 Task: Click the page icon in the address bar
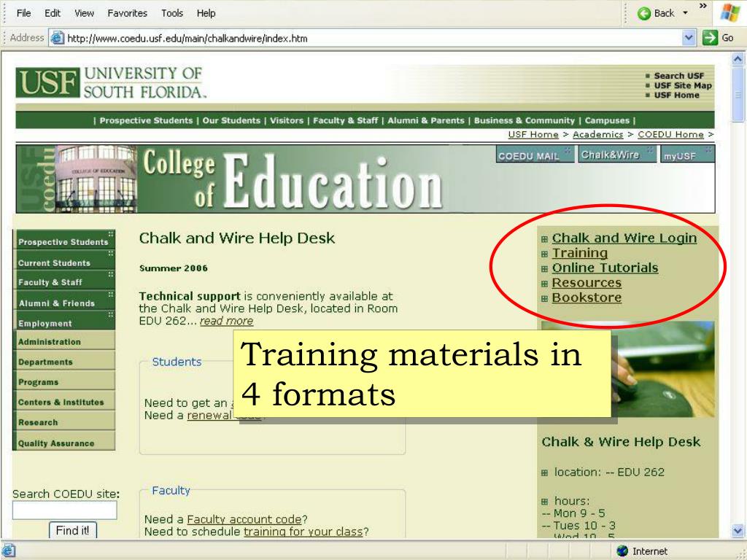coord(57,38)
